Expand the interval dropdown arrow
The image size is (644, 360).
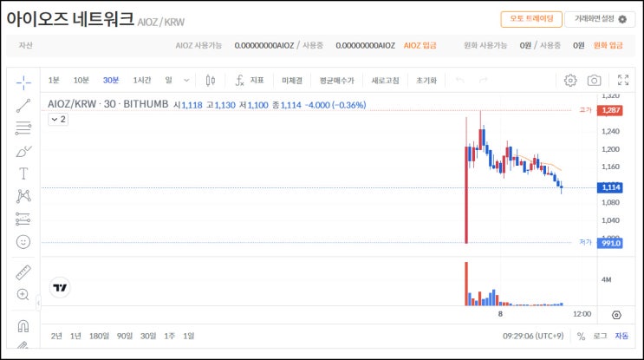pyautogui.click(x=186, y=80)
